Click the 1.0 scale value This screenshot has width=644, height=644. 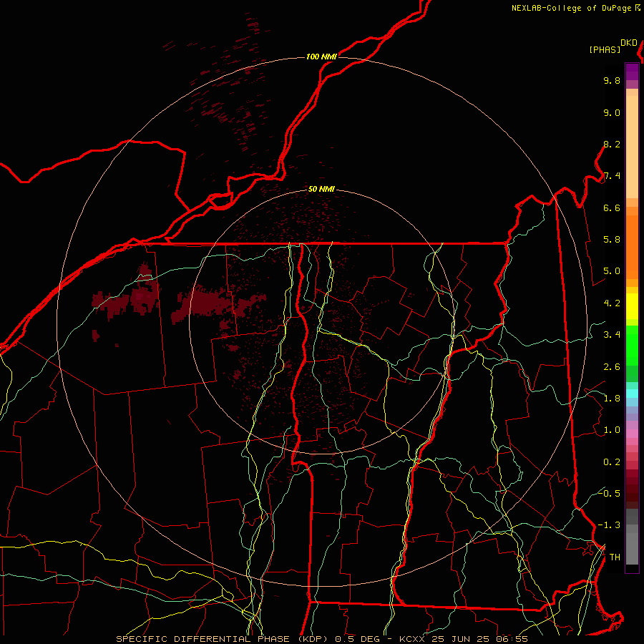pos(612,430)
